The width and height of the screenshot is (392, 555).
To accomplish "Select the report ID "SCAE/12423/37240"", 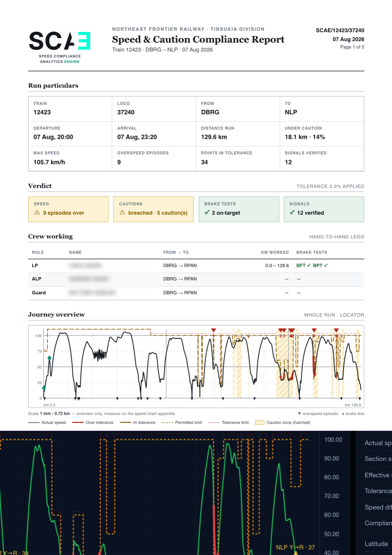I will coord(340,30).
